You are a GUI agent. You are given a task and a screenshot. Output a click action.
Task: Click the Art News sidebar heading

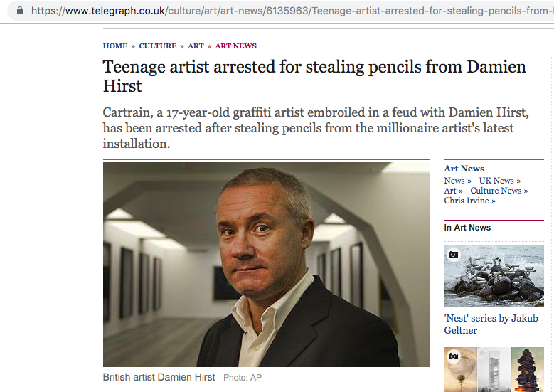click(464, 169)
